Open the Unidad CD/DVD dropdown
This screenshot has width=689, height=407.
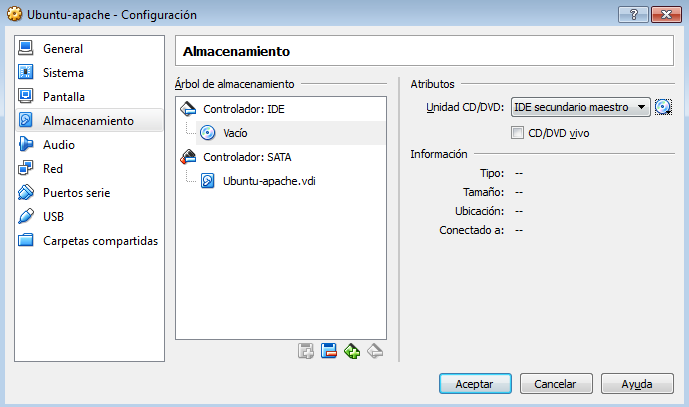580,108
